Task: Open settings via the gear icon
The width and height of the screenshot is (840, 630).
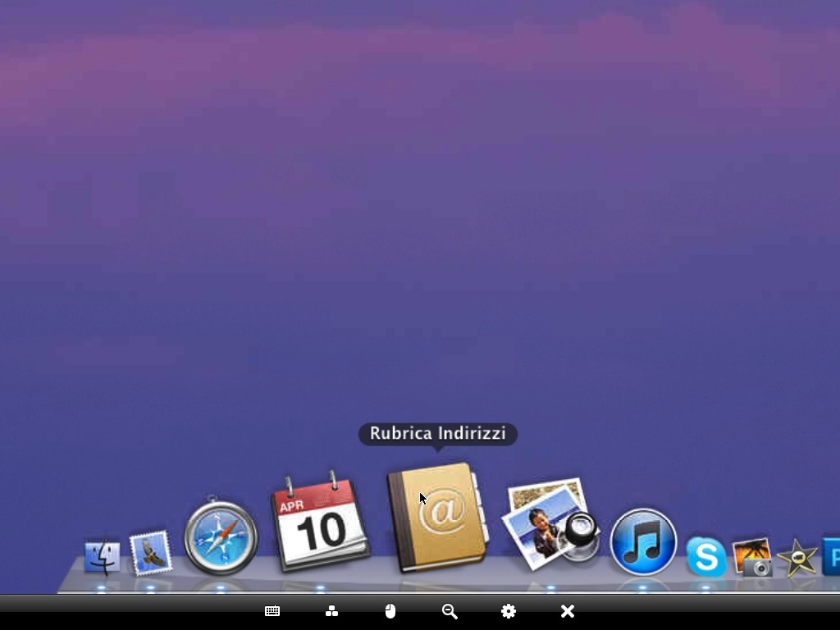Action: [509, 611]
